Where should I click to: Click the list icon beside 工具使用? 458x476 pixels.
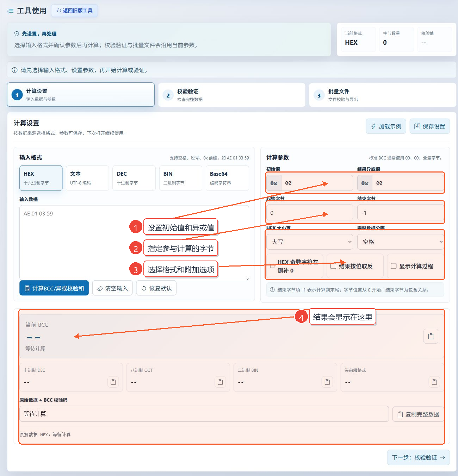(x=11, y=11)
